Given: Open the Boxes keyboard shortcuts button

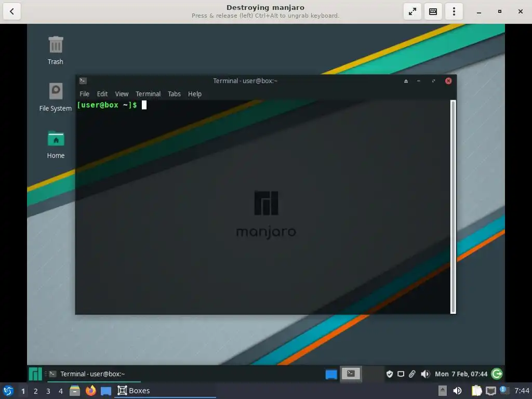Looking at the screenshot, I should [x=433, y=11].
